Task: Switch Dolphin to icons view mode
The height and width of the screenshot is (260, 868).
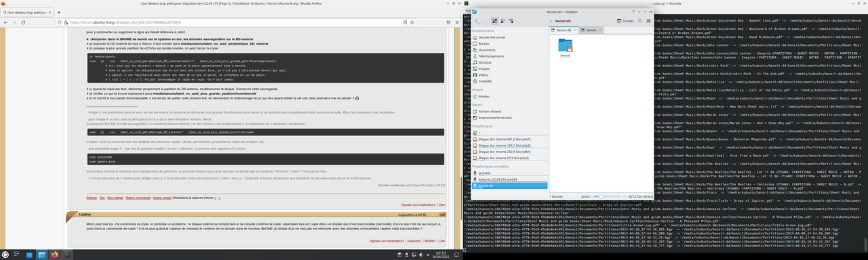Action: tap(494, 21)
